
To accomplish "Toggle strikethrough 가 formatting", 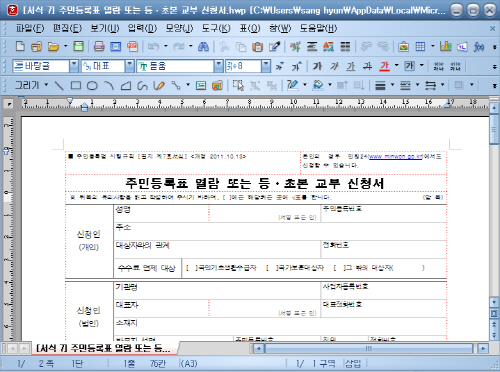I will [x=367, y=66].
